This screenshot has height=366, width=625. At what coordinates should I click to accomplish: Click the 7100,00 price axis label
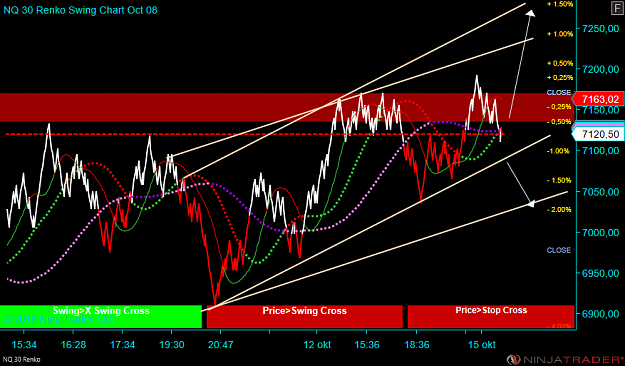point(601,151)
